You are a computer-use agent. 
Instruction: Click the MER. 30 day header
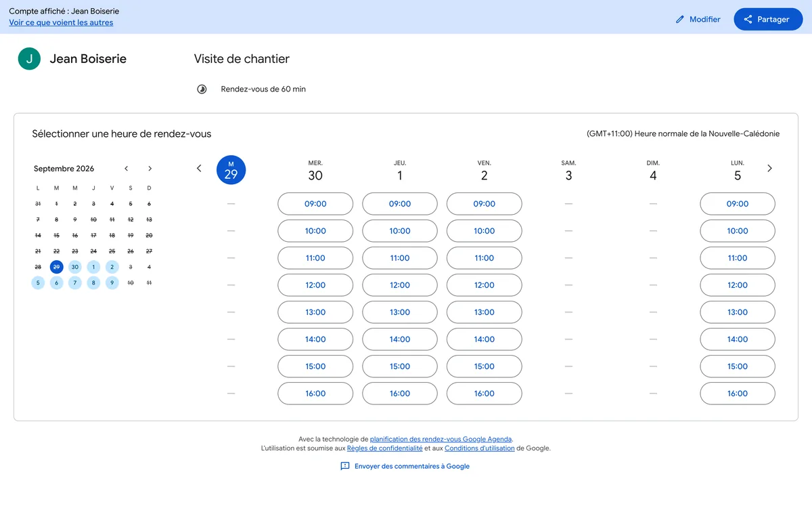tap(315, 171)
